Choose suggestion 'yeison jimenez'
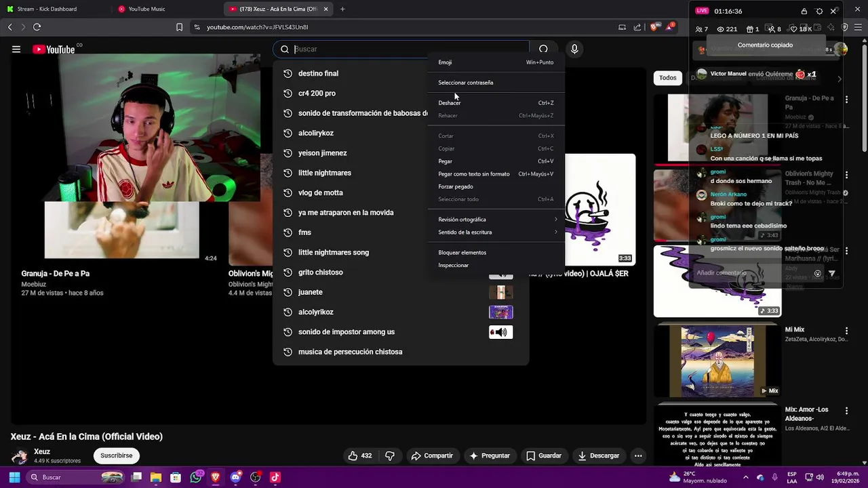This screenshot has width=868, height=488. tap(400, 153)
